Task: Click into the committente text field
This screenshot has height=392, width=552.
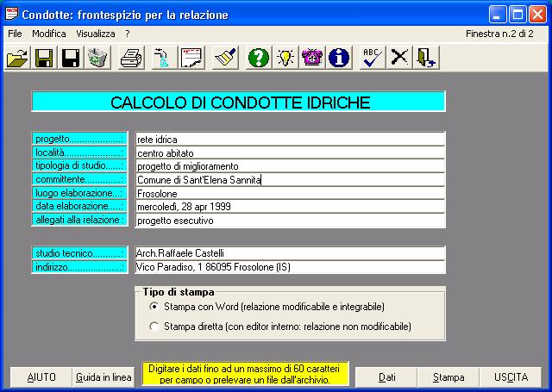Action: pyautogui.click(x=289, y=180)
